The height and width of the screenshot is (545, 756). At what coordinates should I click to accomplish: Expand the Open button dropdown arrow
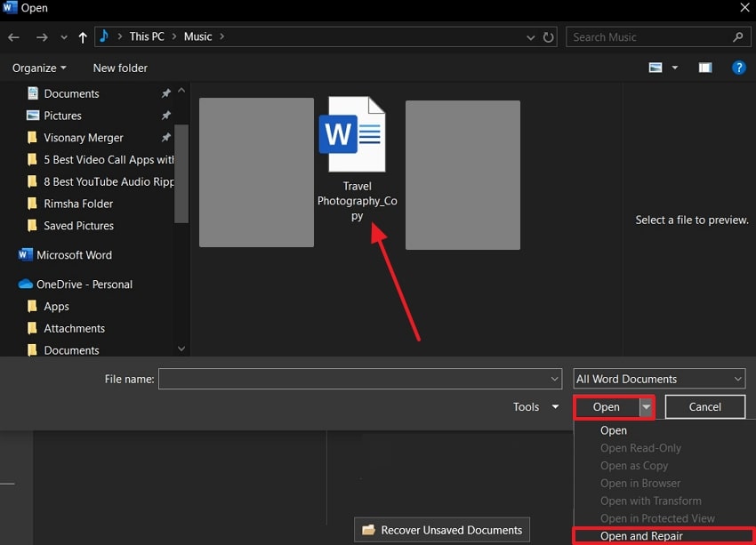646,407
